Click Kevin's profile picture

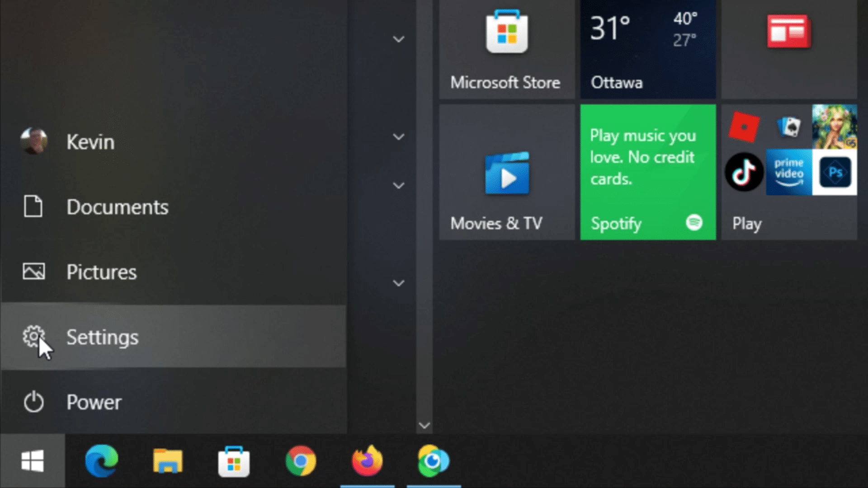(x=34, y=141)
